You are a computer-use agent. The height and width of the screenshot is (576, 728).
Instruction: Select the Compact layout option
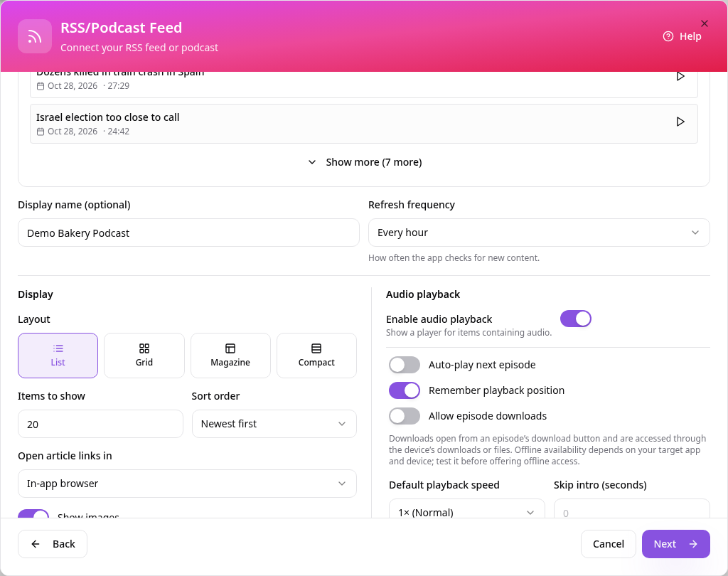[x=316, y=356]
